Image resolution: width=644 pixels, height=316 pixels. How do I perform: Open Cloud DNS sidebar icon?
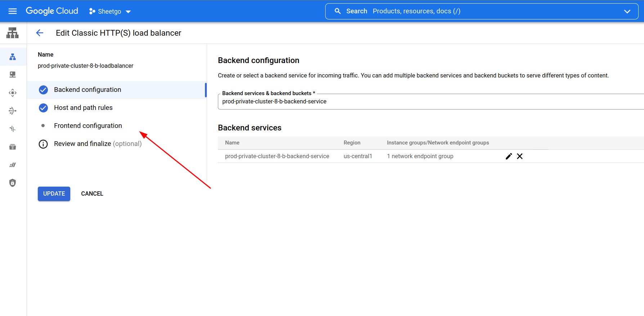pos(13,75)
